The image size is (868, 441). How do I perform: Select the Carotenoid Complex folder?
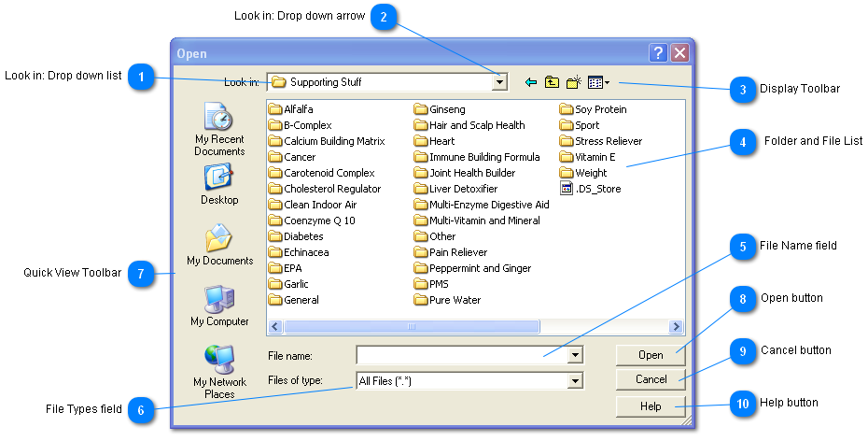[322, 173]
